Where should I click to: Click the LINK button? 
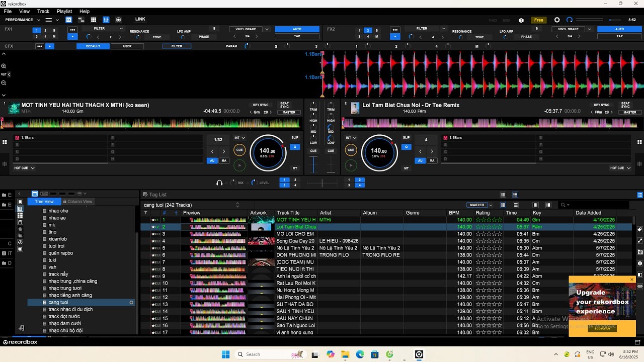click(140, 20)
